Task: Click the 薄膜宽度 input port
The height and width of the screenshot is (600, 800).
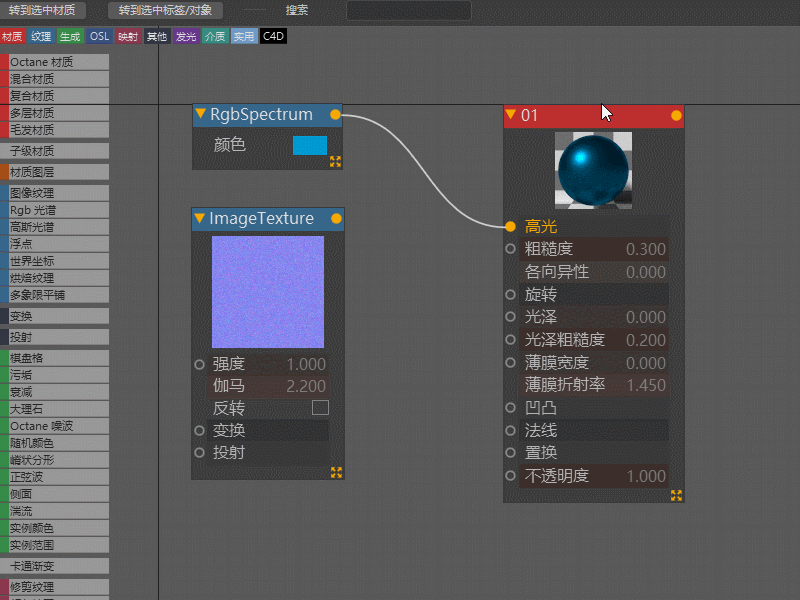Action: pyautogui.click(x=510, y=363)
